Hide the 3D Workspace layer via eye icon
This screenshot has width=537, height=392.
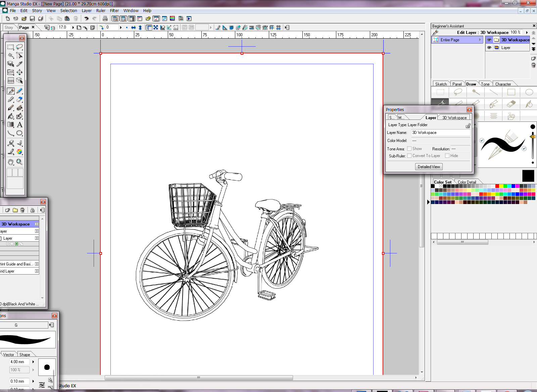489,40
